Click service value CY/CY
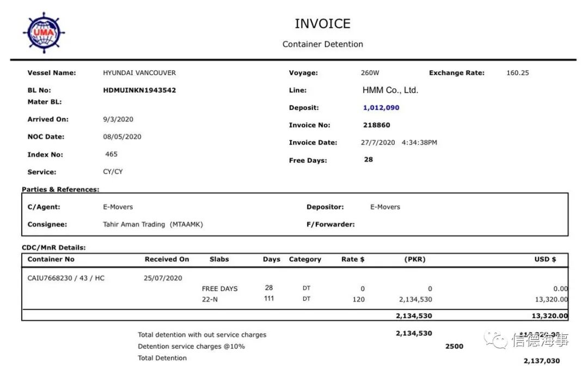Viewport: 588px width, 366px height. click(113, 172)
